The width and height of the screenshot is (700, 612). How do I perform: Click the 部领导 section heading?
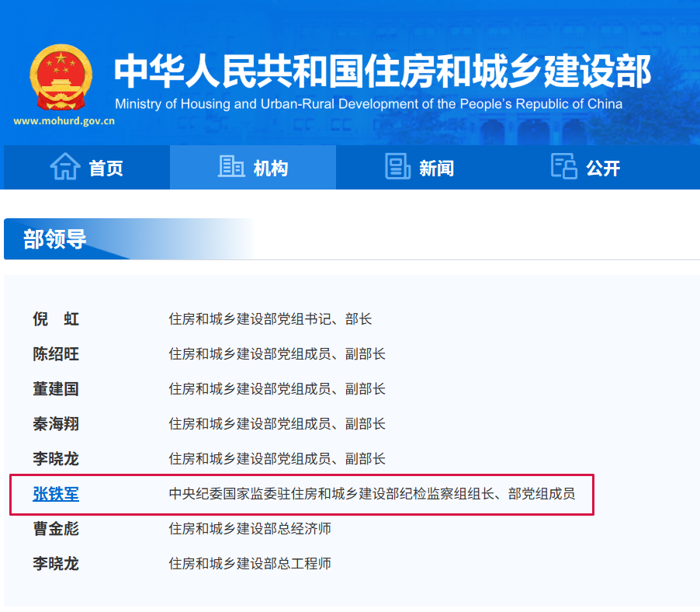(x=55, y=239)
